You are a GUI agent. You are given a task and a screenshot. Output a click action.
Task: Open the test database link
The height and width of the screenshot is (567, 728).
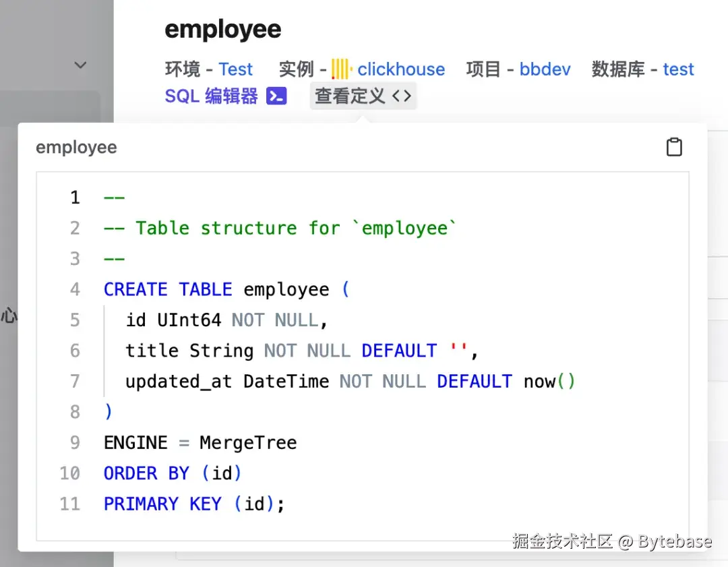coord(678,69)
